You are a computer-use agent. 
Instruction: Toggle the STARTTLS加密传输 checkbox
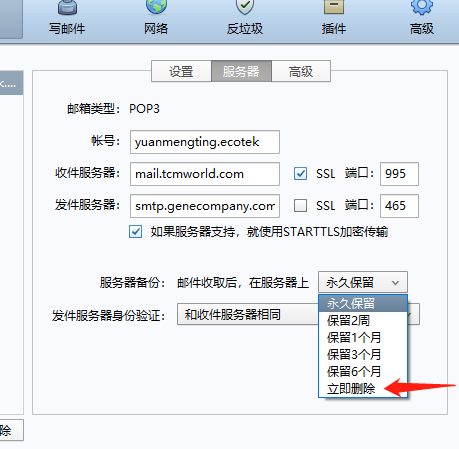coord(135,232)
